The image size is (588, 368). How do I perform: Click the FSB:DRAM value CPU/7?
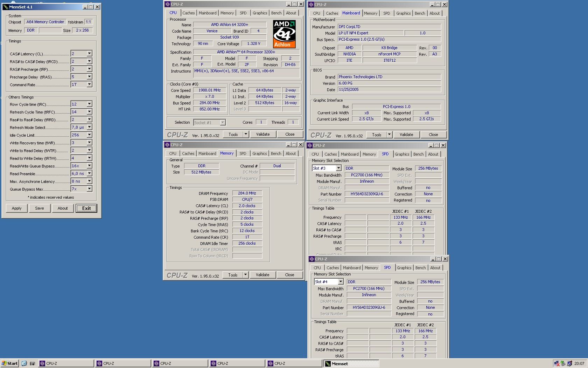tap(247, 199)
